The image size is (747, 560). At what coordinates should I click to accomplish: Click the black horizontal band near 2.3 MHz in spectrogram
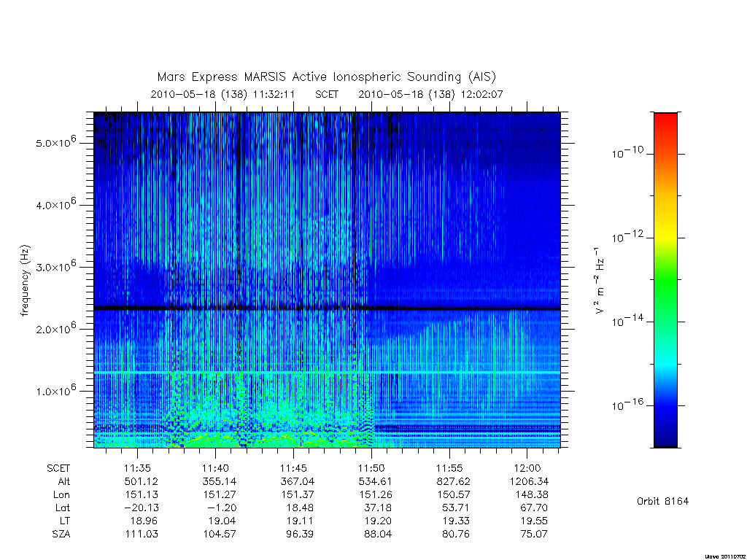tap(327, 308)
